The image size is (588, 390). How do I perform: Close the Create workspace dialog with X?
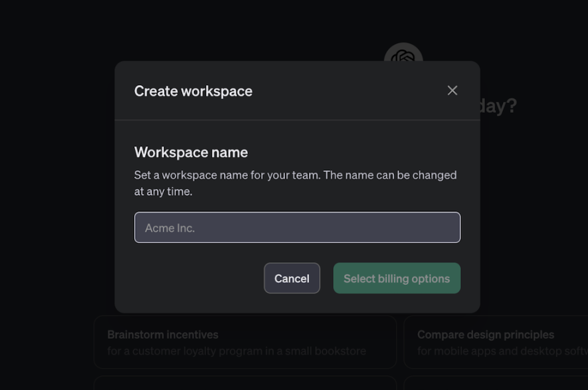click(452, 90)
